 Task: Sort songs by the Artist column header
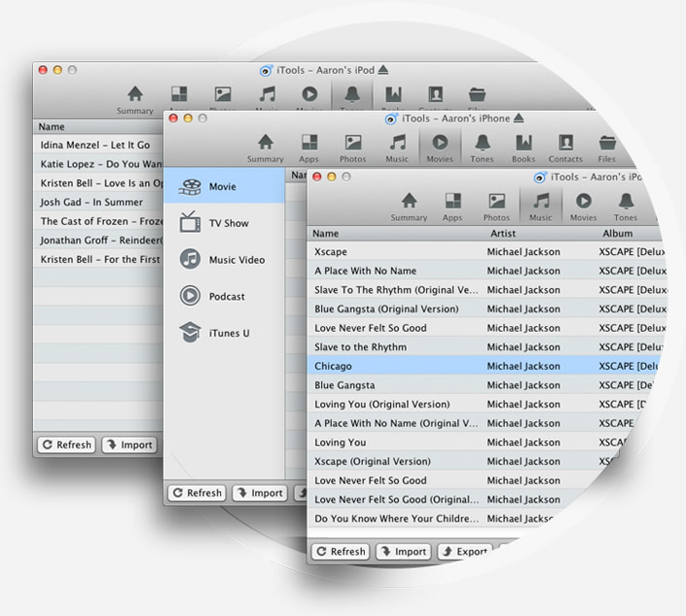503,234
